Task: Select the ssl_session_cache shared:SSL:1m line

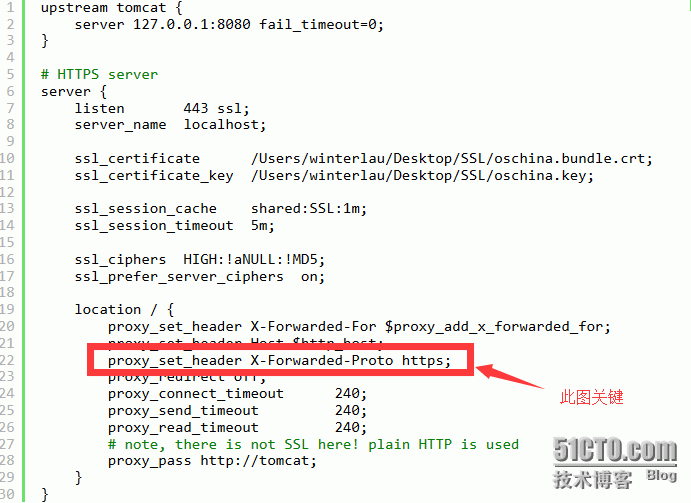Action: tap(220, 209)
